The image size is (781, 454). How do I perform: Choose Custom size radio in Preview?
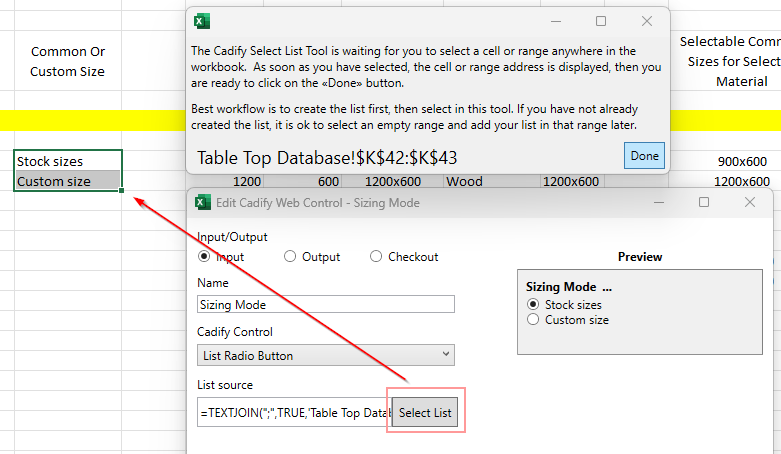click(533, 319)
